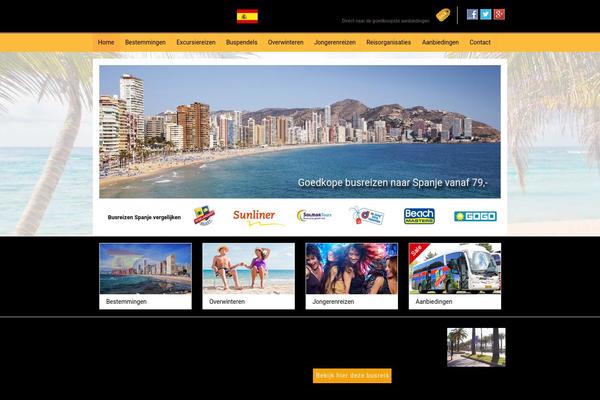The image size is (600, 400).
Task: Click the Bekijk hier deze busreis button
Action: coord(352,376)
